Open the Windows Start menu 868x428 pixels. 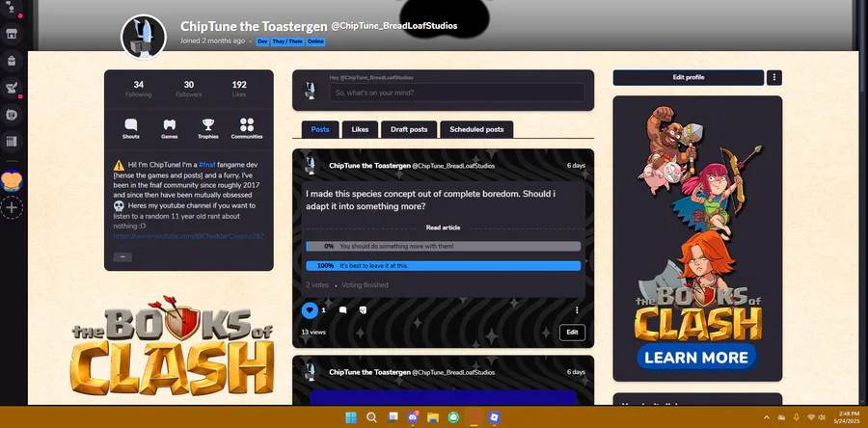(351, 417)
